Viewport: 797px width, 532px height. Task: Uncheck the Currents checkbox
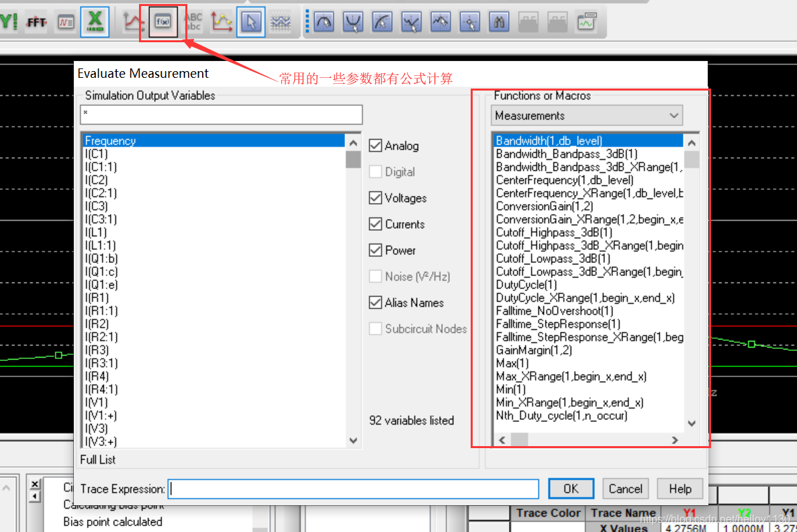pyautogui.click(x=375, y=224)
